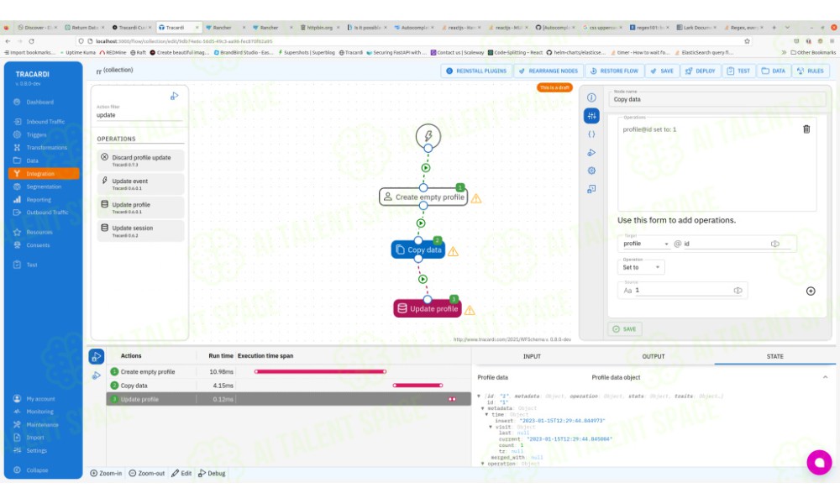Open the Triggers section

point(36,134)
